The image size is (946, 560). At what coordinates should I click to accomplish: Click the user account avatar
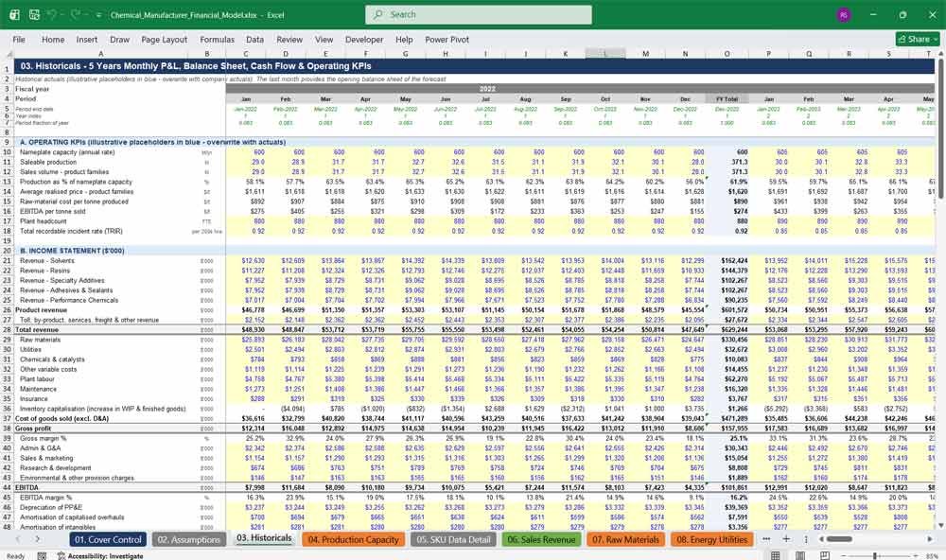click(x=844, y=14)
